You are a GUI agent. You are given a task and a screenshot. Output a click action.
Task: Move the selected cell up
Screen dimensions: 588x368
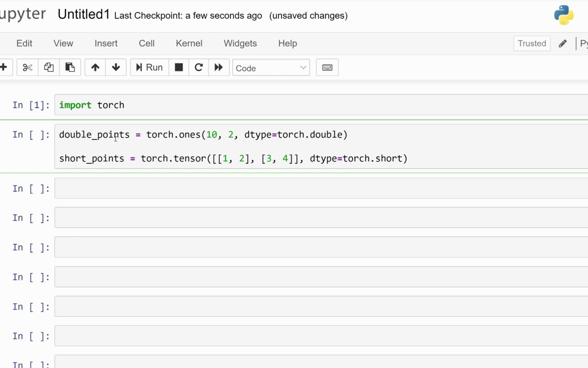click(x=95, y=67)
